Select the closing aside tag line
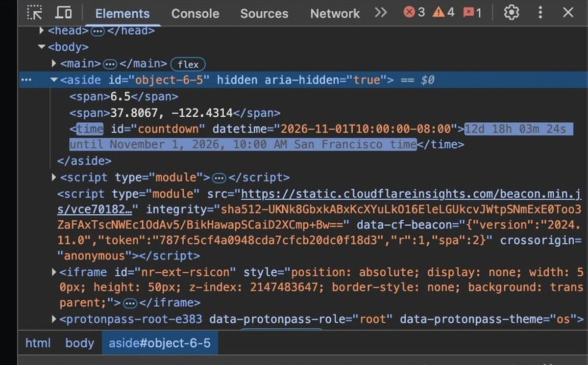This screenshot has width=588, height=365. click(x=84, y=161)
